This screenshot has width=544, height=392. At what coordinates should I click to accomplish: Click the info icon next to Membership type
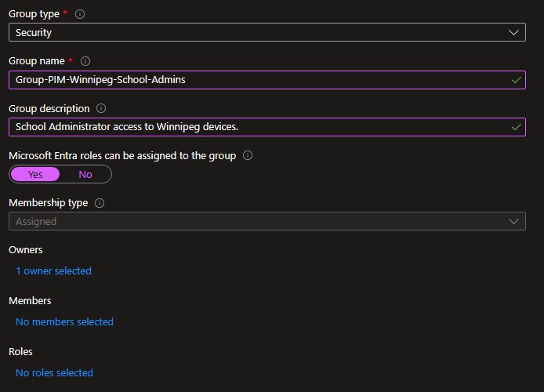coord(100,203)
